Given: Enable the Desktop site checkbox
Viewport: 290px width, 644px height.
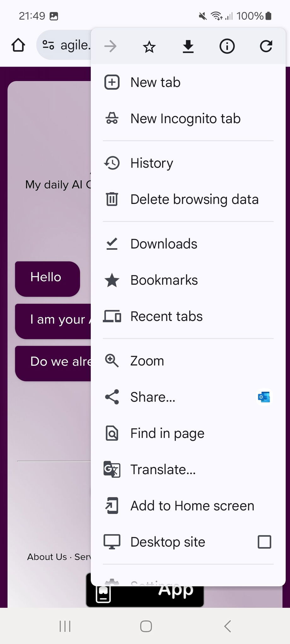Looking at the screenshot, I should point(264,542).
